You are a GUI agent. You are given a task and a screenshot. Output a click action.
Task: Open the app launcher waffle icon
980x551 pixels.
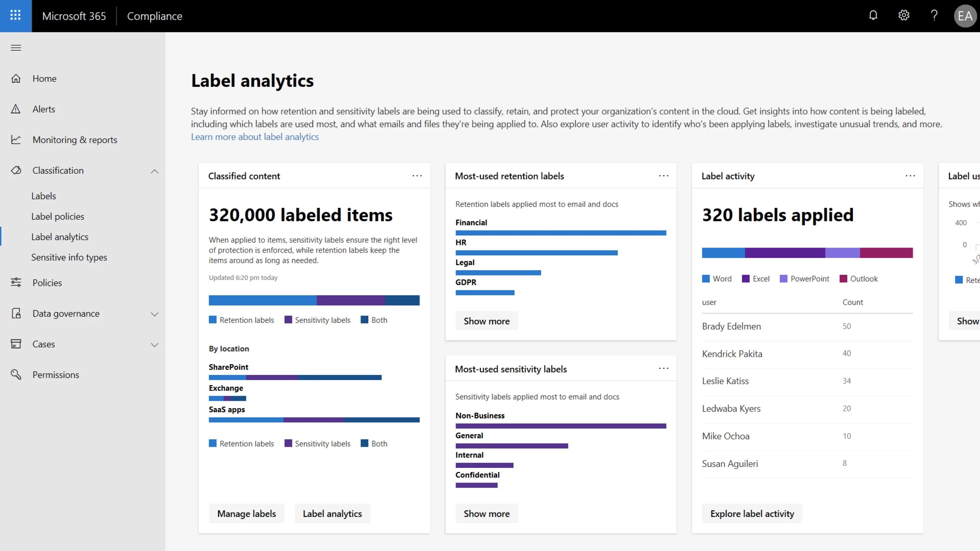click(x=16, y=16)
